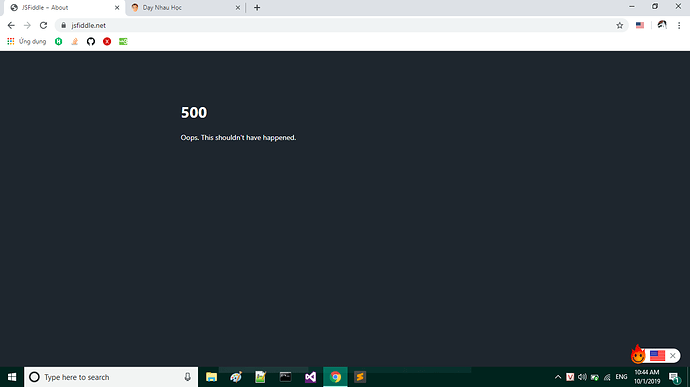
Task: Open the GitHub bookmark icon
Action: [91, 41]
